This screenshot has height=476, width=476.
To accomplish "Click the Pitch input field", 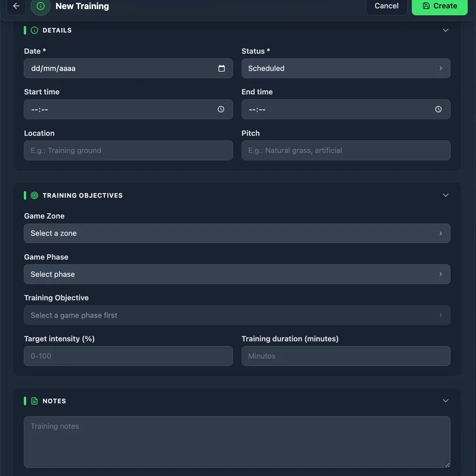I will pos(346,150).
